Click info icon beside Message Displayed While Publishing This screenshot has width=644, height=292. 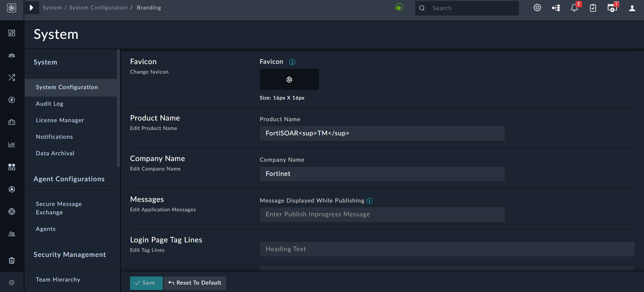point(369,201)
